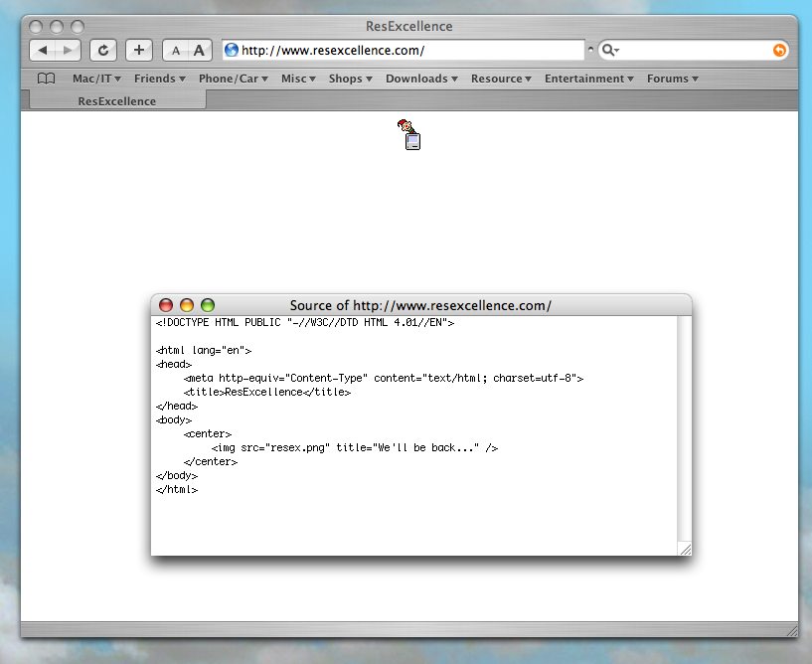Screen dimensions: 812x664
Task: Click in the URL address field
Action: coord(404,51)
